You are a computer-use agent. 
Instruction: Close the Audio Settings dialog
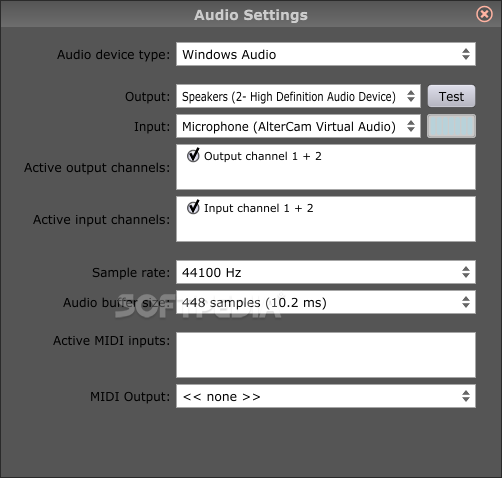pos(484,14)
